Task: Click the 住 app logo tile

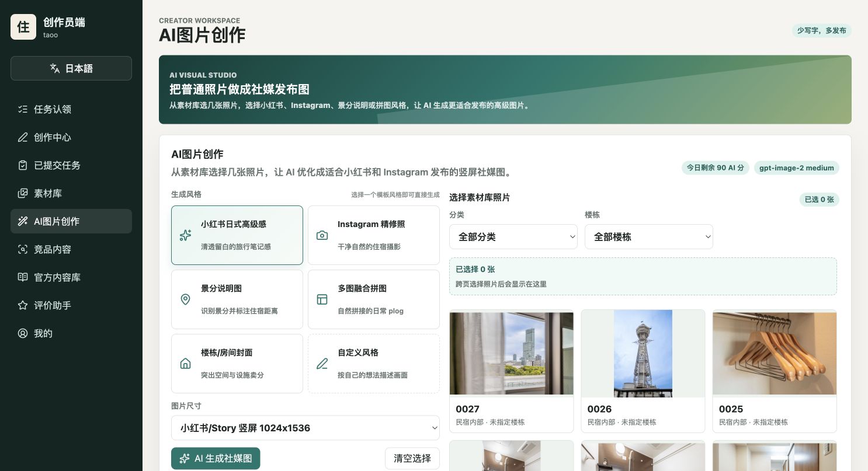Action: [x=23, y=27]
